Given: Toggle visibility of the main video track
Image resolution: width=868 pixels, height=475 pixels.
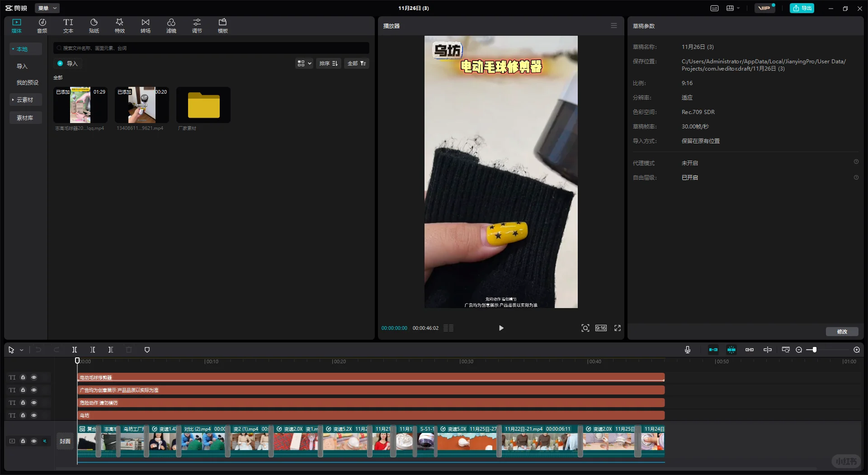Looking at the screenshot, I should click(x=34, y=441).
